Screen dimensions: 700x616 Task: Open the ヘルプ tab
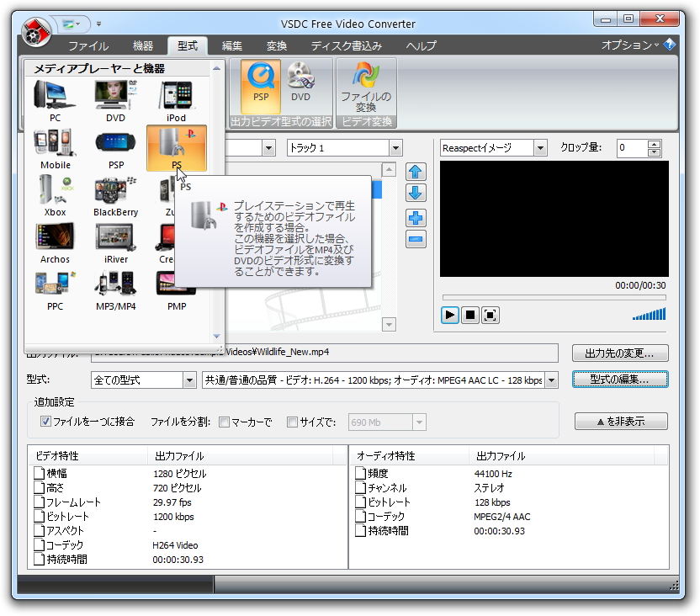421,46
